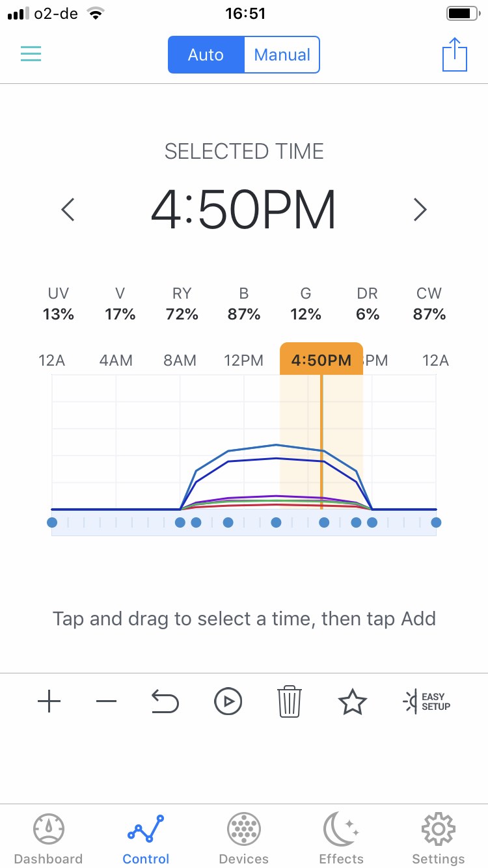
Task: Open the Dashboard tab
Action: point(48,839)
